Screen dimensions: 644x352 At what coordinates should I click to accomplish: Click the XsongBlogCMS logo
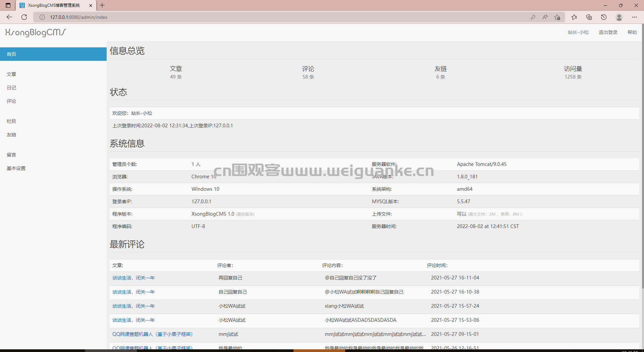pyautogui.click(x=36, y=32)
